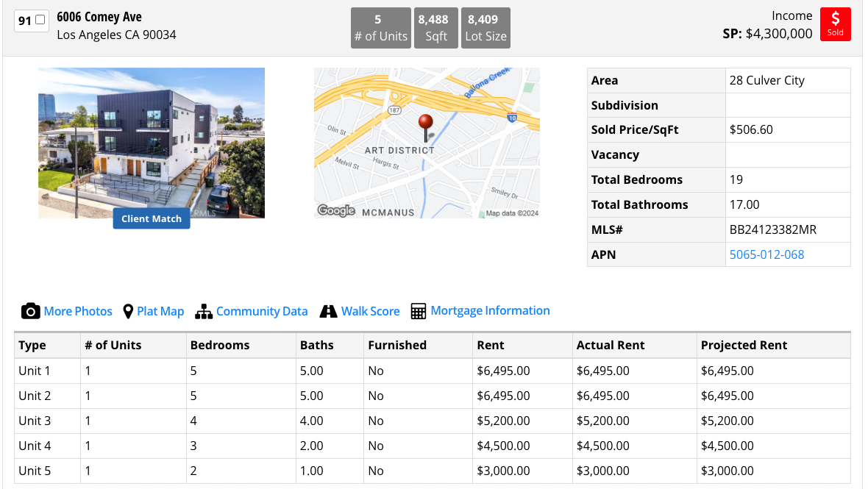Click the Walk Score road icon

pos(328,312)
